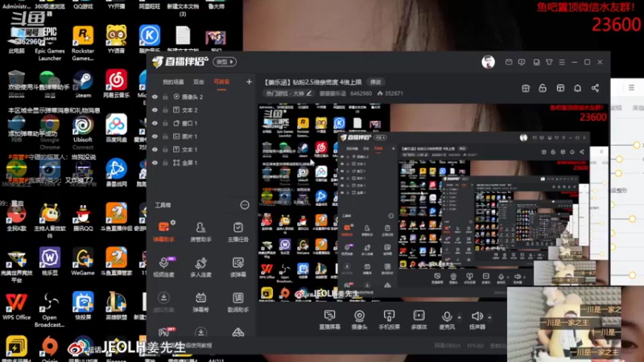Viewport: 644px width, 362px height.
Task: Click the share icon above preview
Action: tap(595, 88)
